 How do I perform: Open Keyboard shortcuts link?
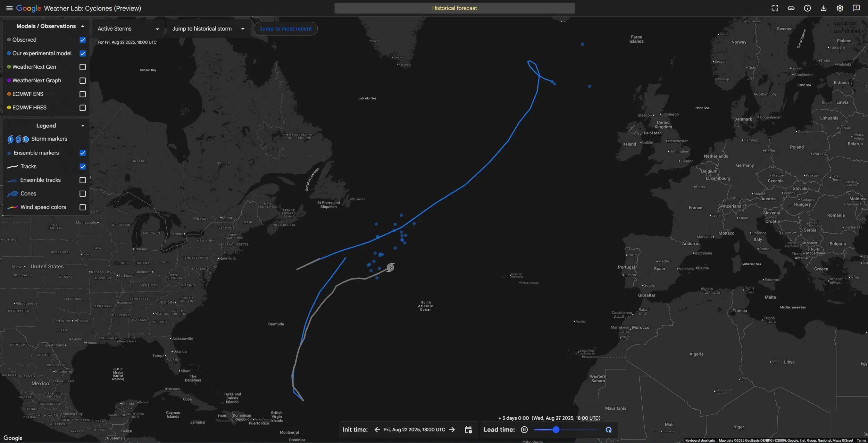click(x=700, y=441)
